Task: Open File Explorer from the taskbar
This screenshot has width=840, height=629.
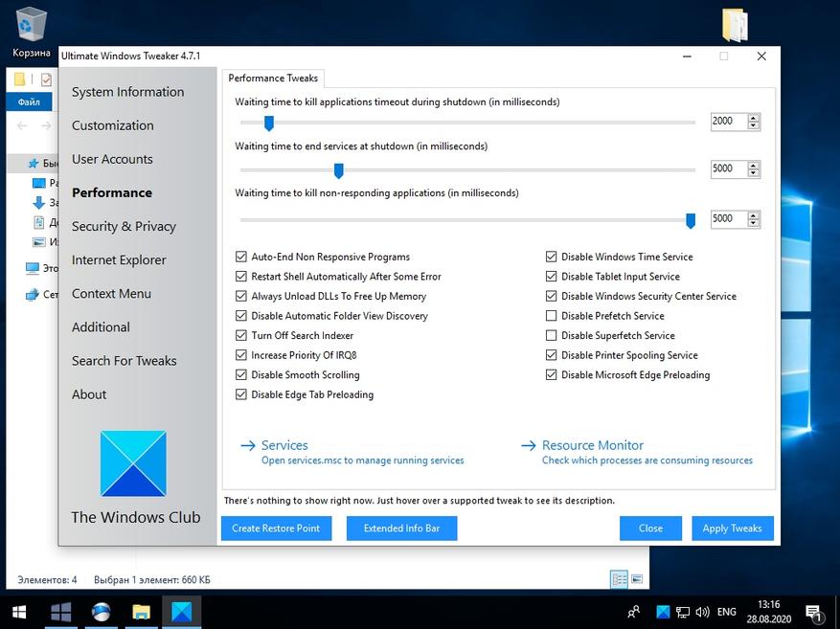Action: tap(142, 612)
